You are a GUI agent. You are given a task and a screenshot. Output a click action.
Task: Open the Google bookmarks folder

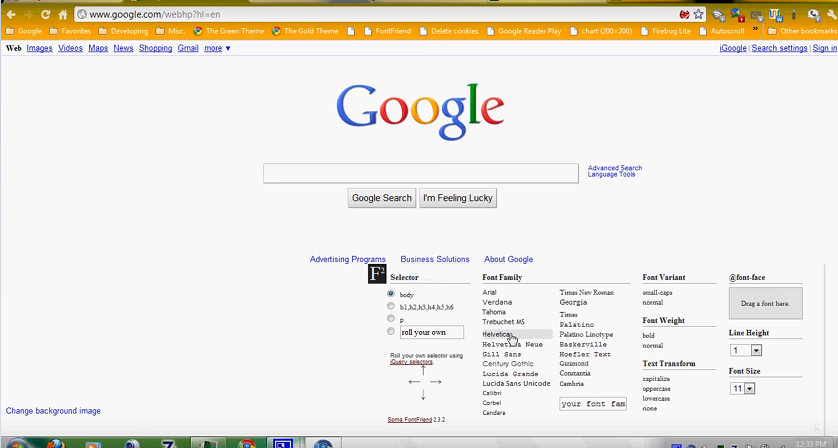point(24,31)
